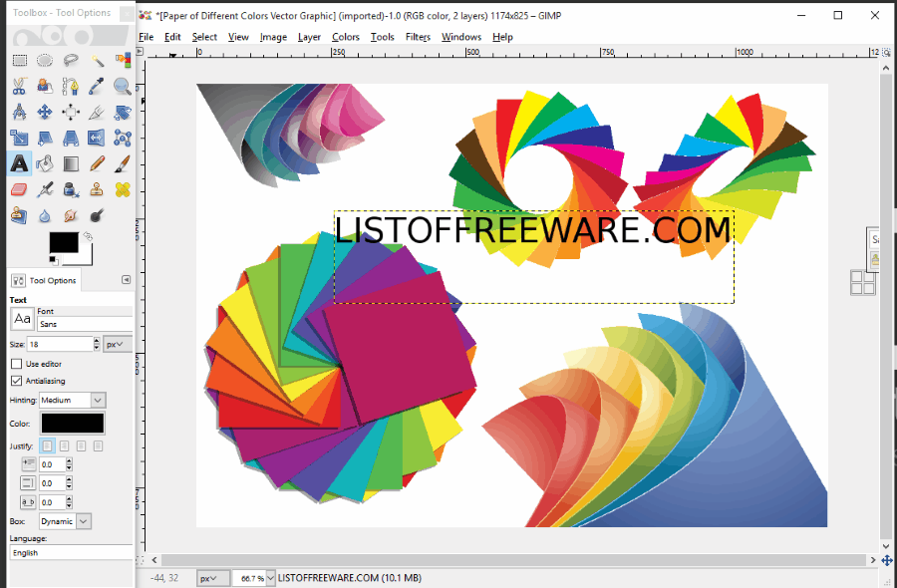Open the Filters menu

pos(418,37)
